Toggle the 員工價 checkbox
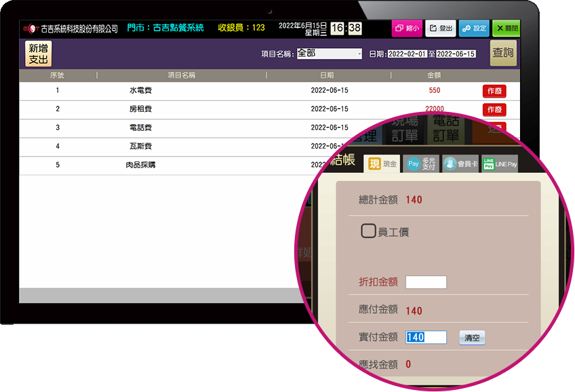The width and height of the screenshot is (575, 392). tap(368, 231)
